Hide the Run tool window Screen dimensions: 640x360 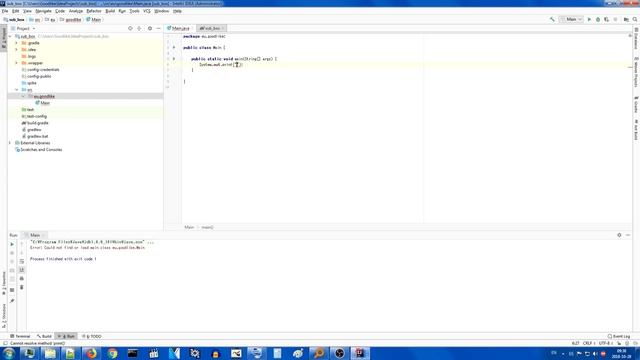(x=628, y=235)
